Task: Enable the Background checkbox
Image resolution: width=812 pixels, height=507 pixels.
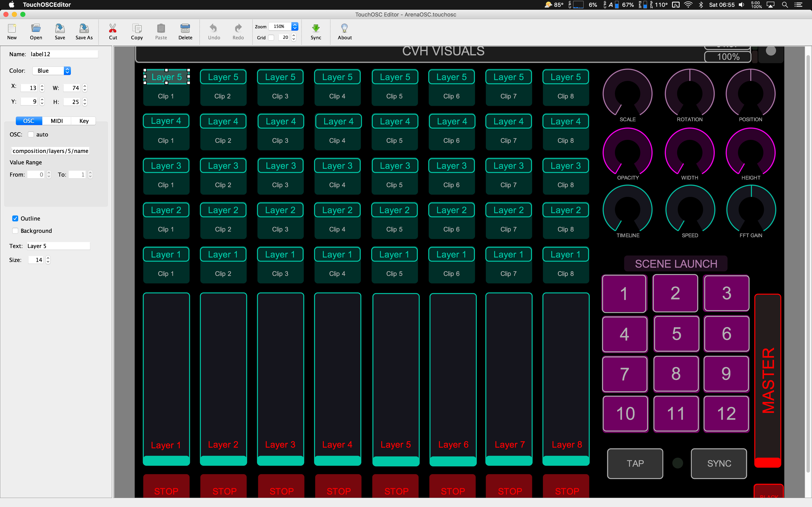Action: click(x=15, y=231)
